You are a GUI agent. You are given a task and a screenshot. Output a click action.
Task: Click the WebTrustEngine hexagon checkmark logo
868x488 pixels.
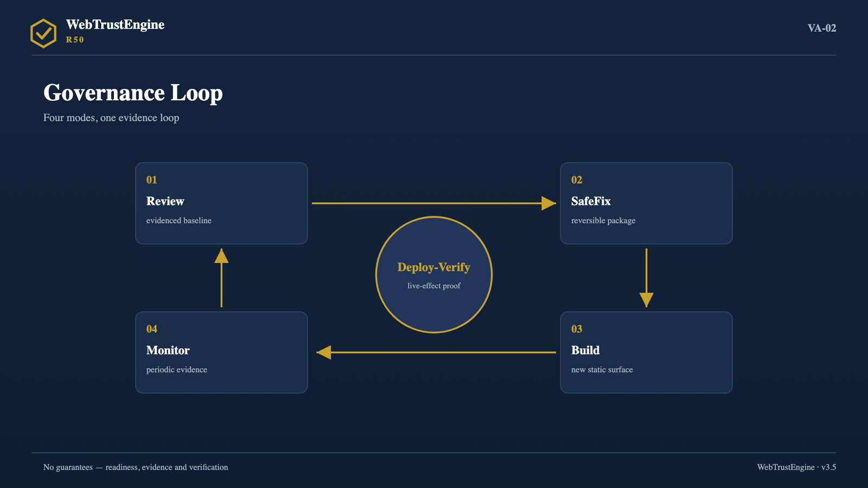tap(43, 33)
